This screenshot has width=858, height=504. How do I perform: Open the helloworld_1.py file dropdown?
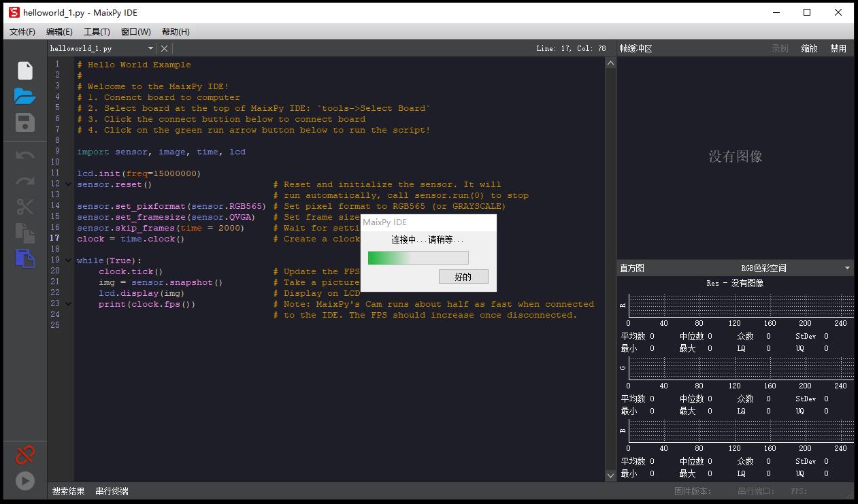[x=151, y=49]
